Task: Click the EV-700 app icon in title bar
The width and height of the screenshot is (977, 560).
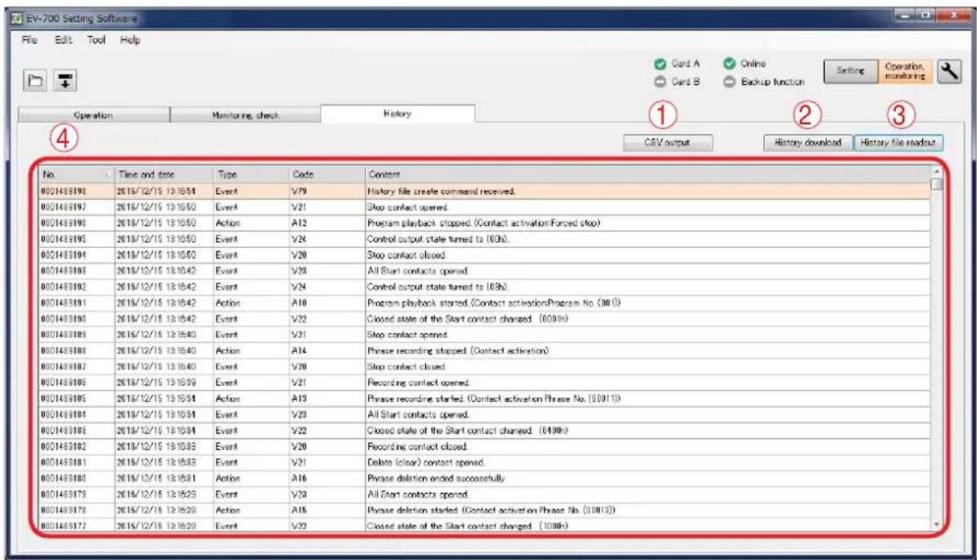Action: (x=17, y=18)
